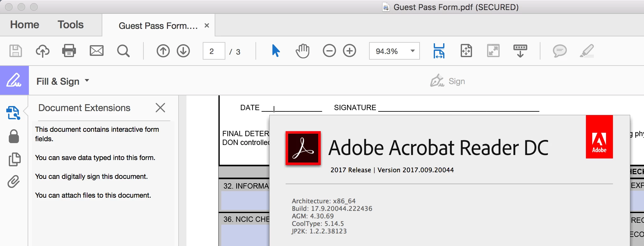644x246 pixels.
Task: Click the PDF icon in title bar
Action: pos(386,7)
